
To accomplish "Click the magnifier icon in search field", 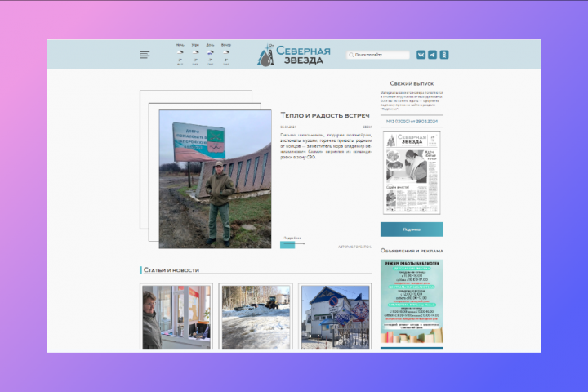I will coord(351,55).
